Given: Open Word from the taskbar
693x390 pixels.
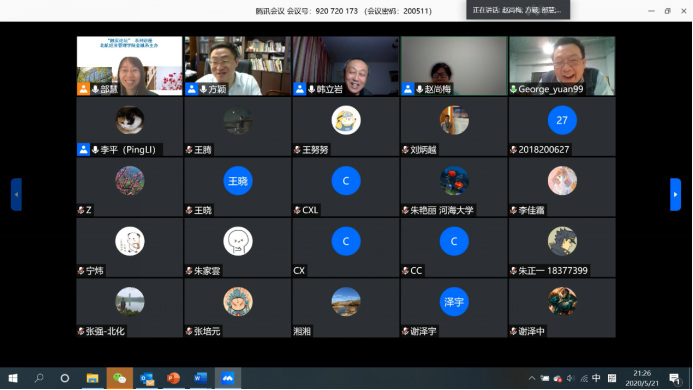Looking at the screenshot, I should click(200, 379).
